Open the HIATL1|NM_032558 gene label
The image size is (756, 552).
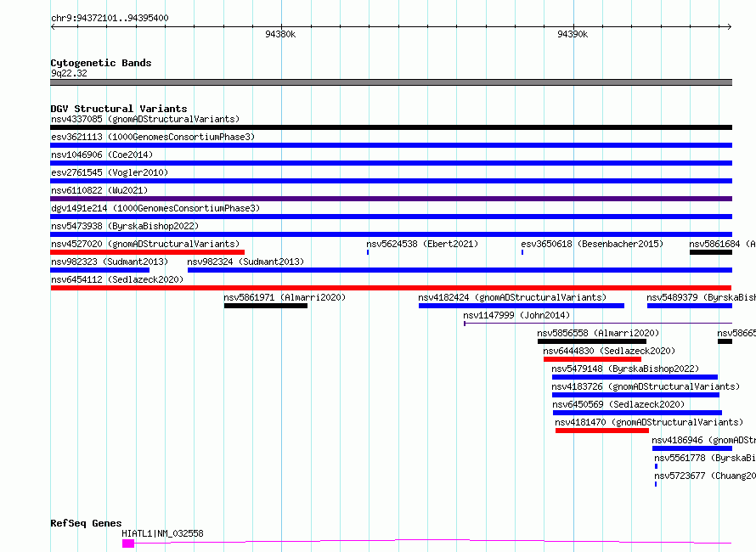pos(162,533)
